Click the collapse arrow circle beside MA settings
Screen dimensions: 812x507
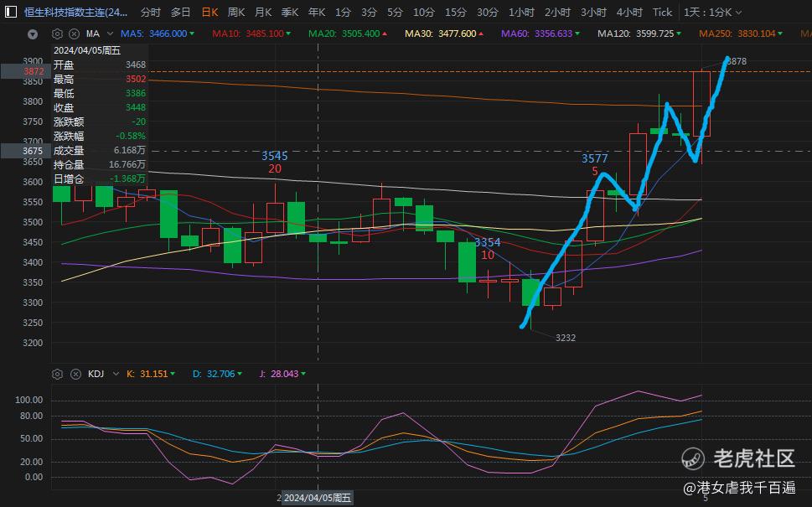click(x=33, y=34)
